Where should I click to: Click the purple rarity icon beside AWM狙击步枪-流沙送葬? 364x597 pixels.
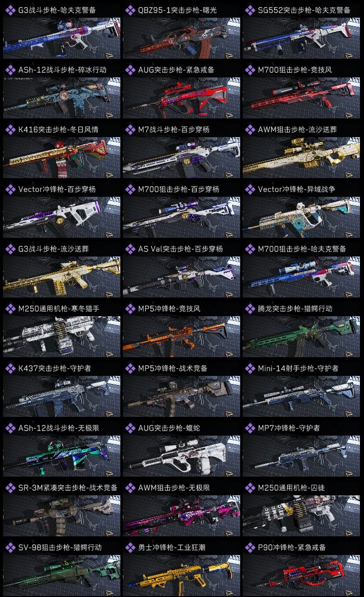(x=250, y=130)
